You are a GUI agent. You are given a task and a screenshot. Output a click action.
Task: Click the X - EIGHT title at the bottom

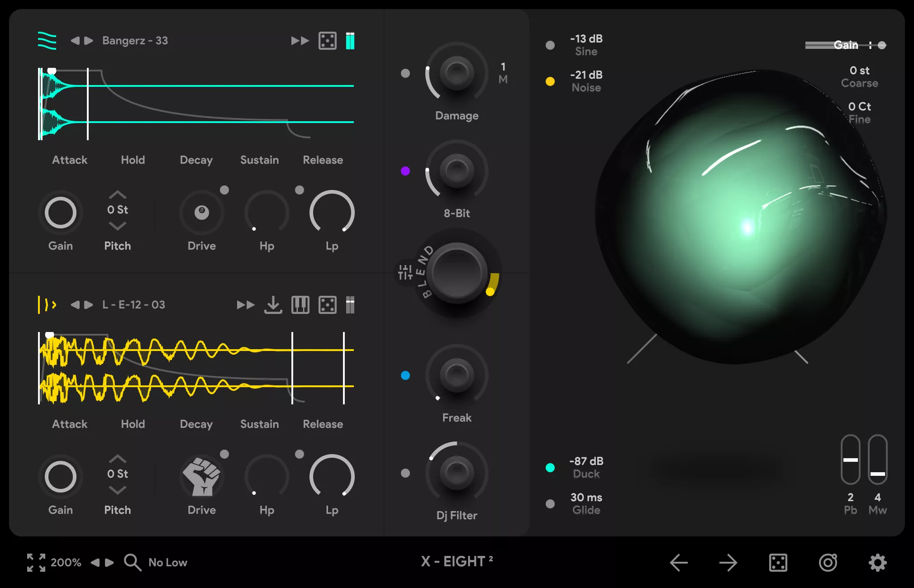tap(456, 561)
